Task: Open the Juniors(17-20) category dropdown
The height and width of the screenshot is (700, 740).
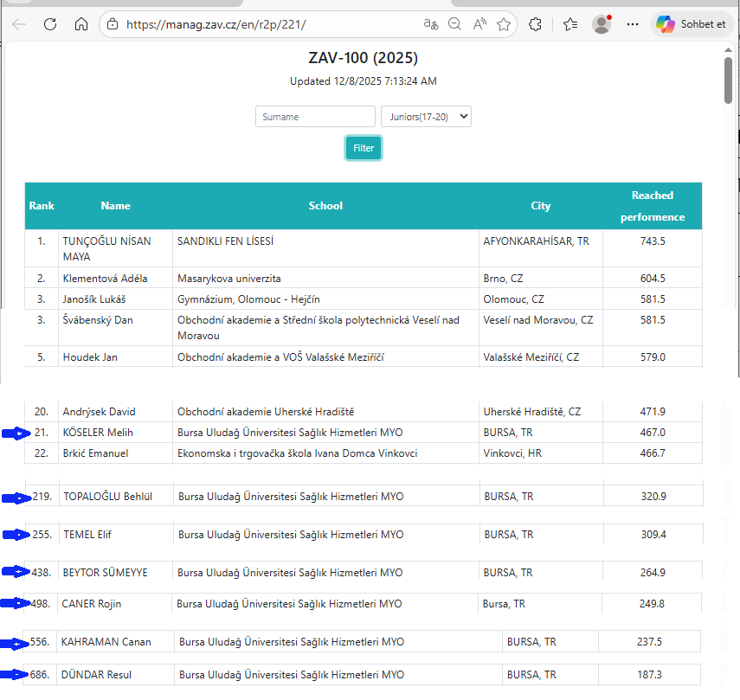Action: click(x=426, y=117)
